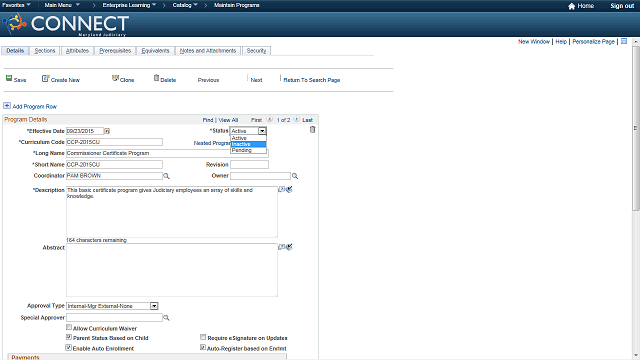Viewport: 640px width, 360px height.
Task: Run spell check on Abstract
Action: click(x=289, y=247)
